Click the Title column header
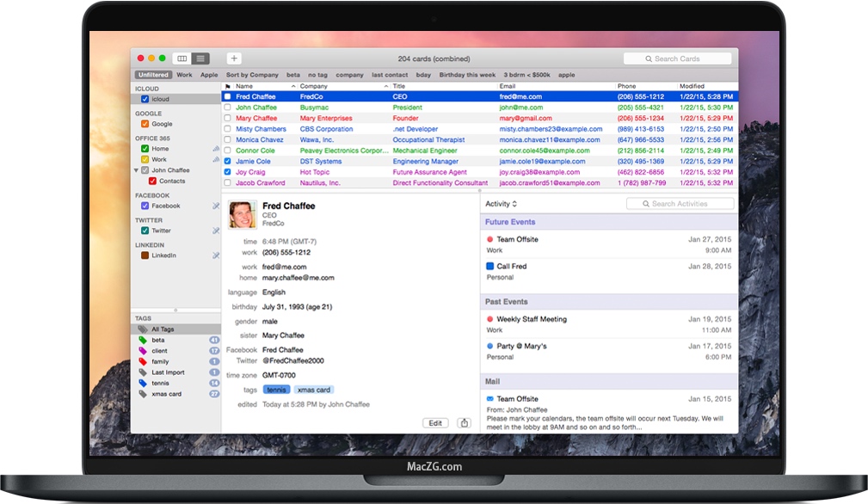The width and height of the screenshot is (868, 504). tap(398, 86)
